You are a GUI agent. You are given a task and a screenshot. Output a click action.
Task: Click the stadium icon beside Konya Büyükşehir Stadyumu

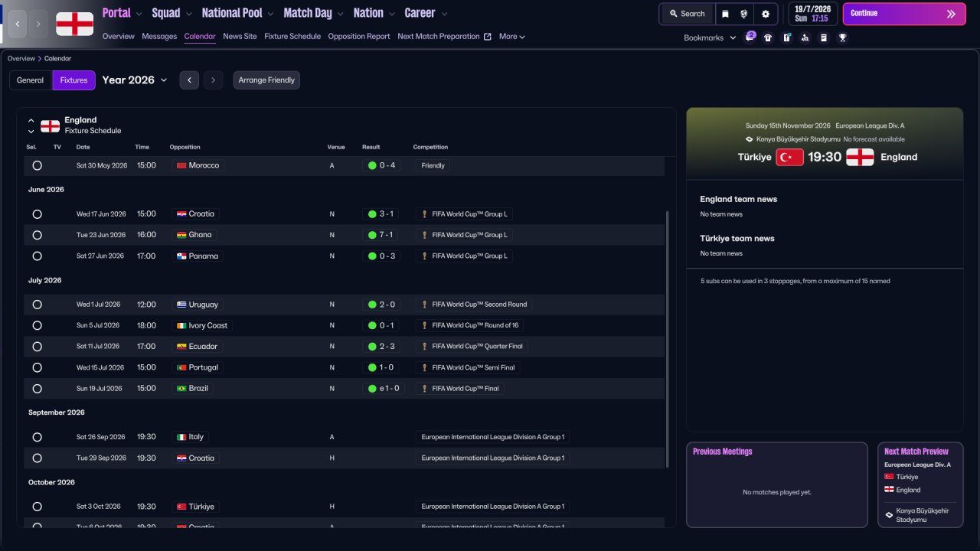click(x=750, y=139)
